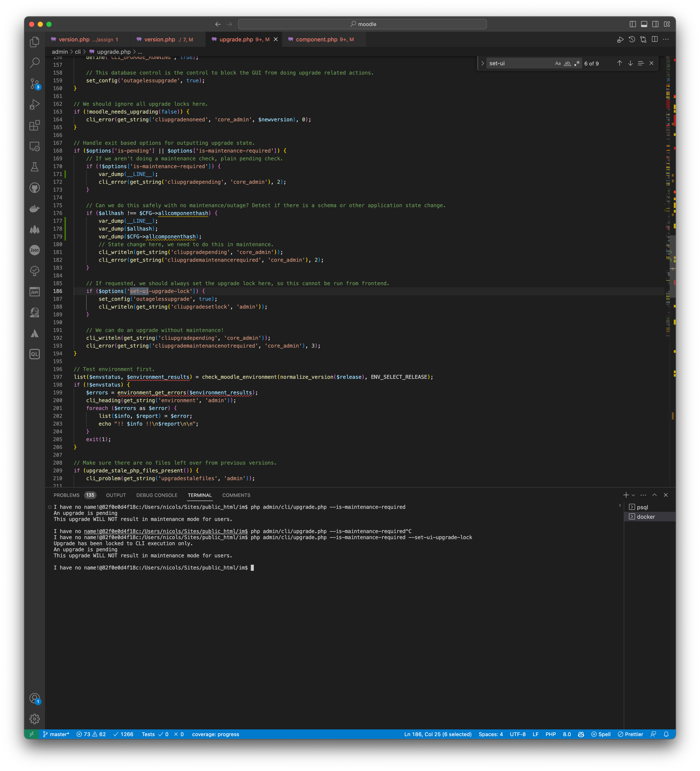
Task: Open Customize Layout options
Action: [667, 24]
